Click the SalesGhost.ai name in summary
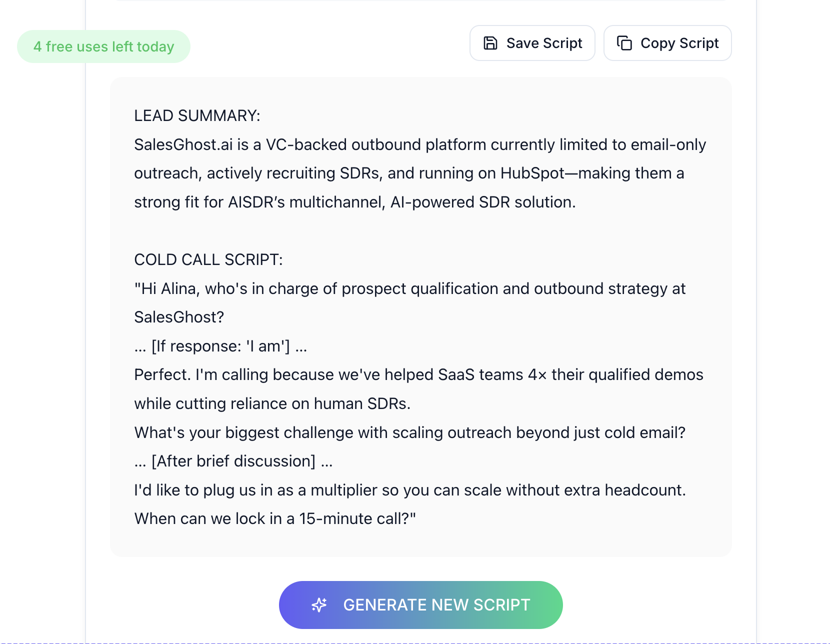830x644 pixels. 183,144
